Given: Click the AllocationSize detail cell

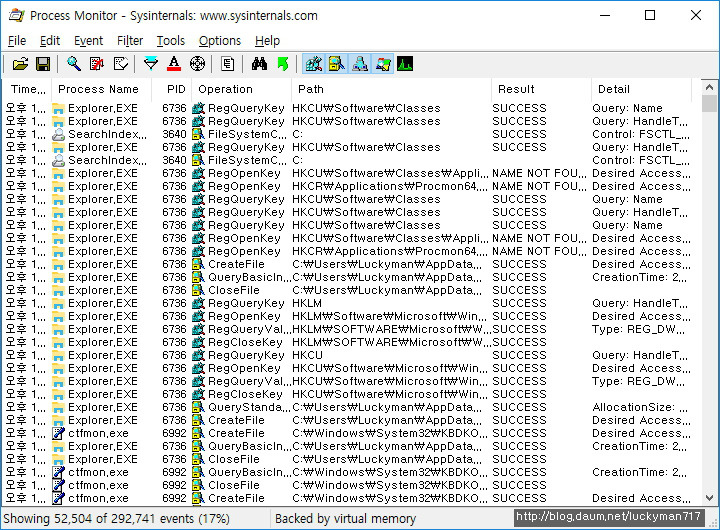Looking at the screenshot, I should [x=640, y=407].
